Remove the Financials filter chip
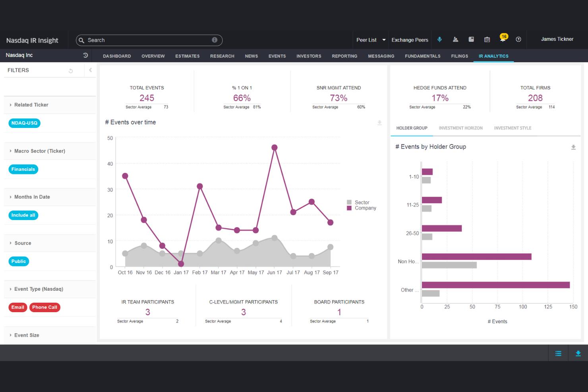This screenshot has height=392, width=588. pyautogui.click(x=23, y=169)
